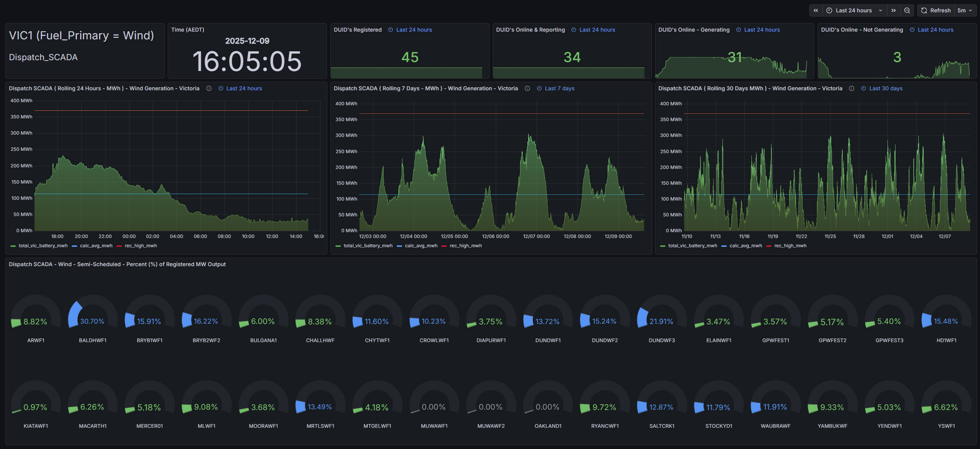Screen dimensions: 980x449
Task: Click the zoom out time range icon
Action: (x=907, y=10)
